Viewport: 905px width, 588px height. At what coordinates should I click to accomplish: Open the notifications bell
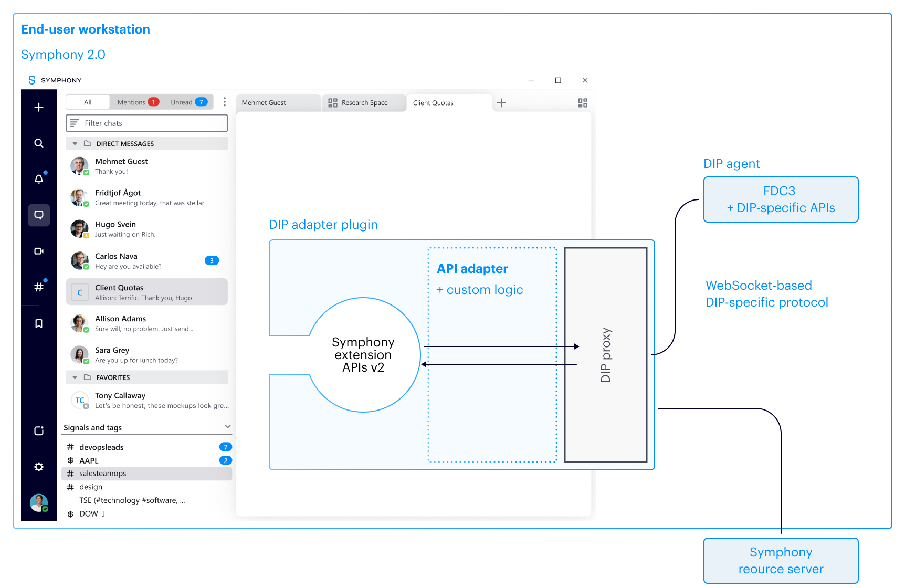click(x=38, y=179)
